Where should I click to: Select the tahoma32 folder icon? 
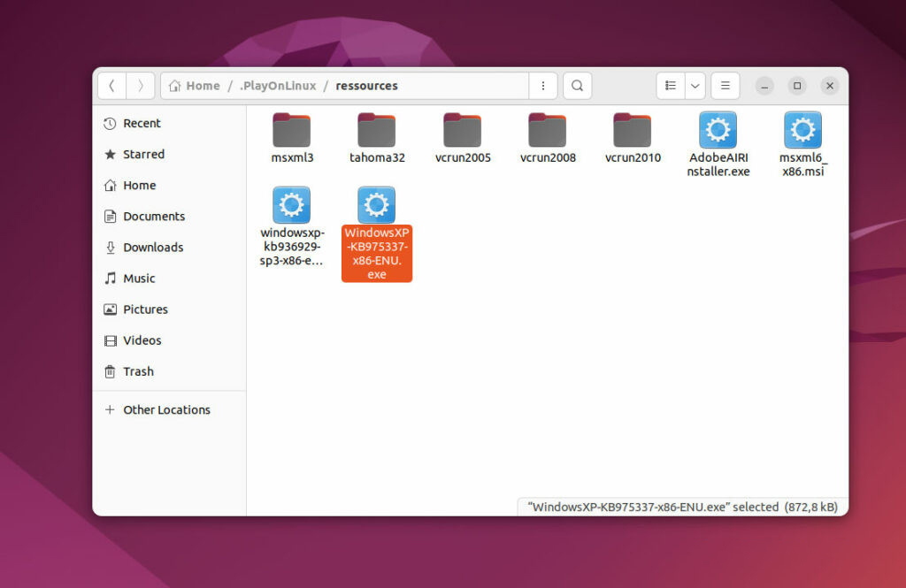coord(377,130)
